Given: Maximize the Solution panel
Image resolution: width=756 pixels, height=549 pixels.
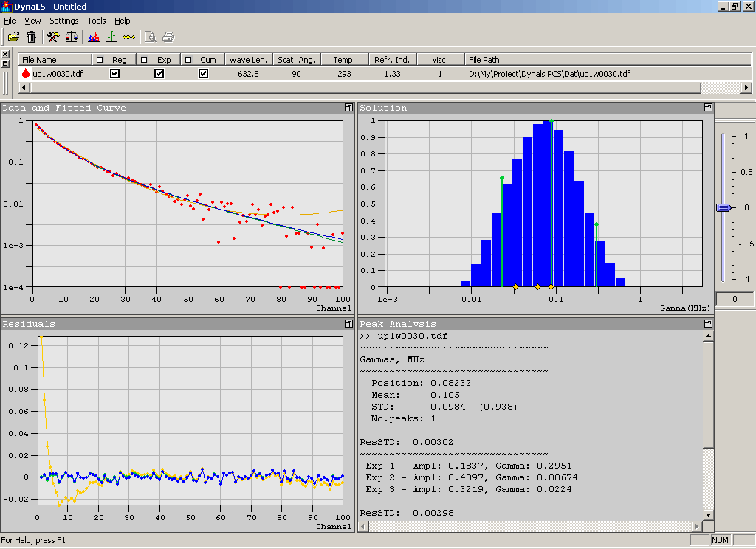Looking at the screenshot, I should [708, 108].
